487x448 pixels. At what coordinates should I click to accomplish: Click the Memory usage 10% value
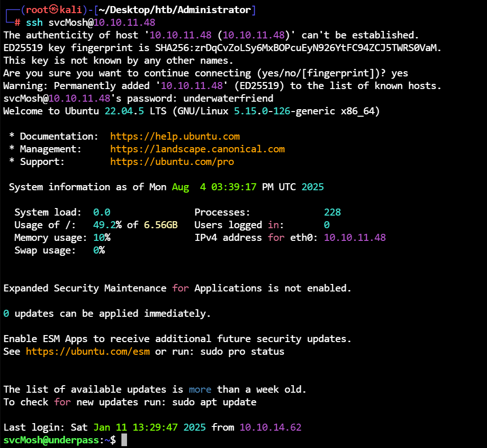click(102, 238)
